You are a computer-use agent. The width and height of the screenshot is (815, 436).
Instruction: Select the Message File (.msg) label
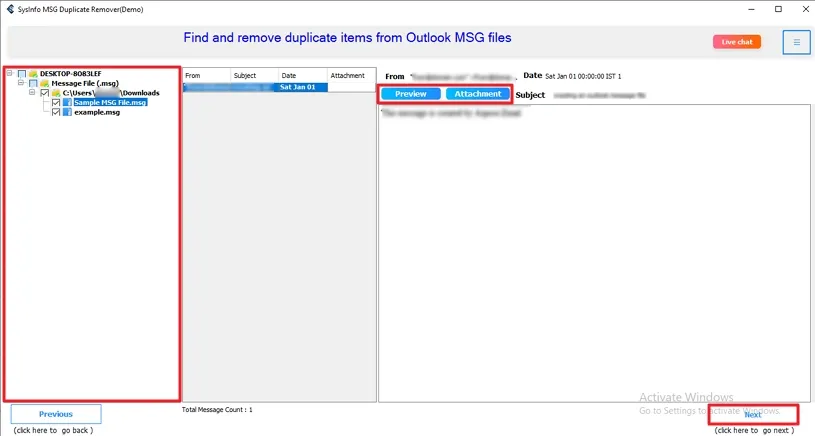(x=85, y=83)
